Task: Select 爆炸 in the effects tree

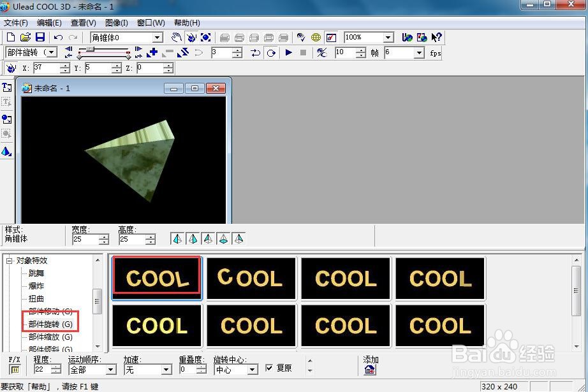Action: coord(36,286)
